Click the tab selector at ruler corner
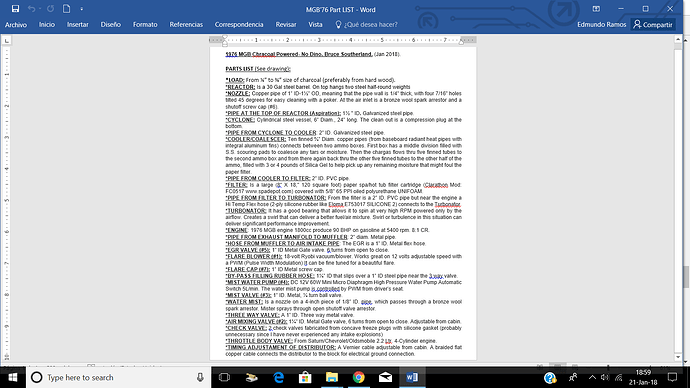This screenshot has height=388, width=690. (x=7, y=40)
